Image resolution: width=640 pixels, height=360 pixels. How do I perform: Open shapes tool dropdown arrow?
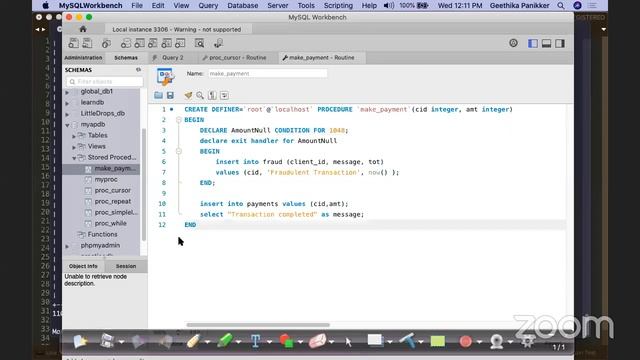pyautogui.click(x=300, y=342)
